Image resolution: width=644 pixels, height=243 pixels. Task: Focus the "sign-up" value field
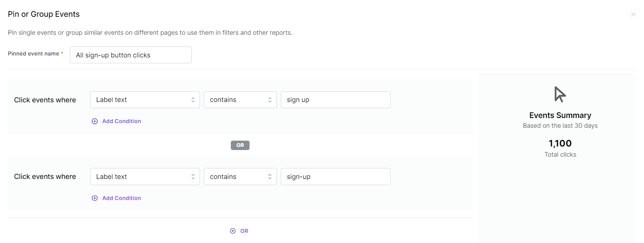335,177
